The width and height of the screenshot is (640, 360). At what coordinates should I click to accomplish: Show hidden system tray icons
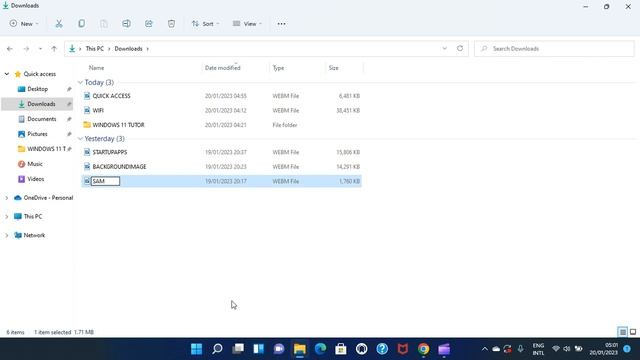tap(484, 349)
